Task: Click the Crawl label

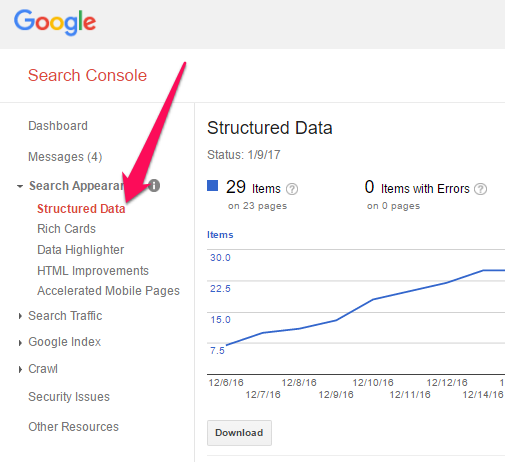Action: tap(43, 369)
